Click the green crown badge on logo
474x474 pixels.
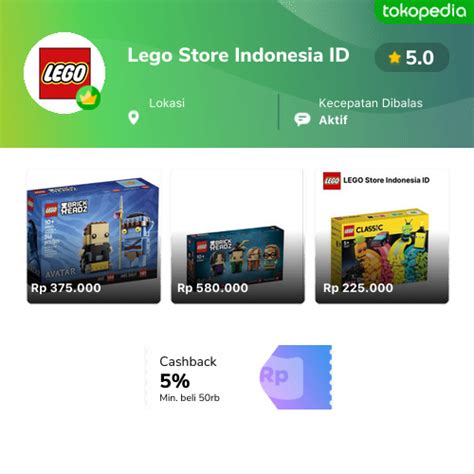point(88,98)
